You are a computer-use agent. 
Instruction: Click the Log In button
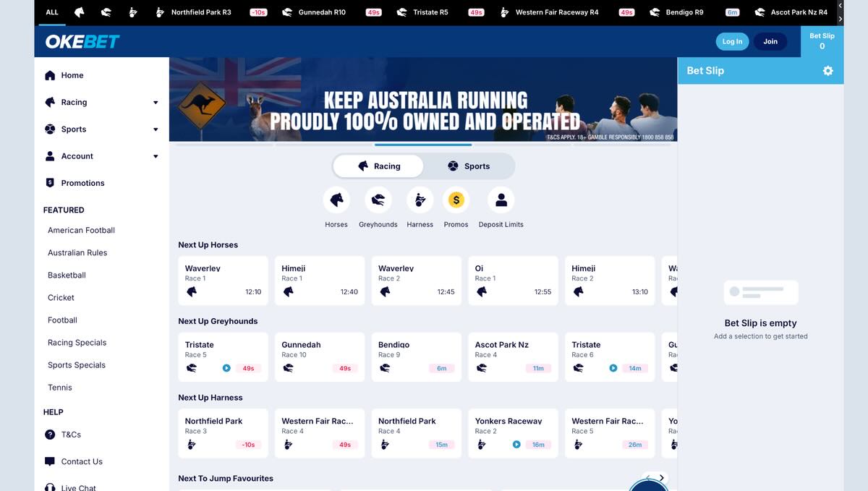click(x=732, y=41)
